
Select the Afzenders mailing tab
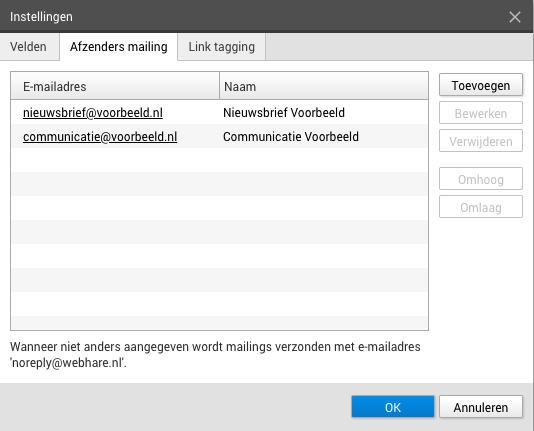click(119, 47)
